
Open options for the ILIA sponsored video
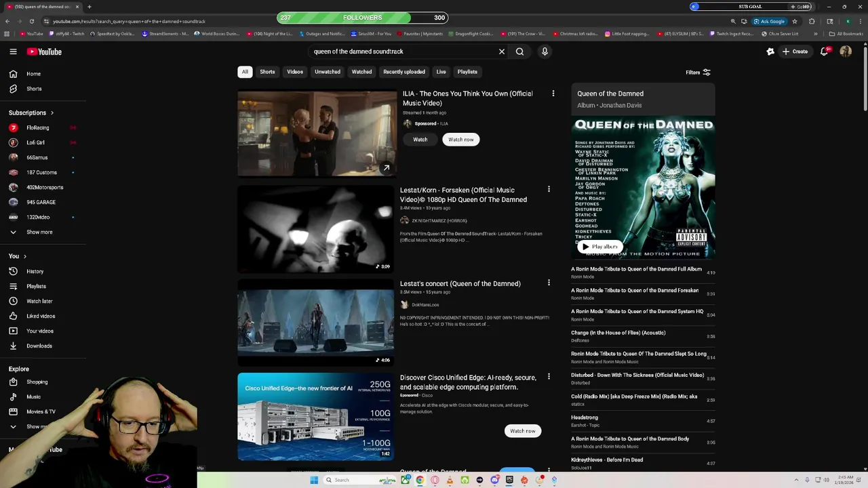tap(553, 94)
